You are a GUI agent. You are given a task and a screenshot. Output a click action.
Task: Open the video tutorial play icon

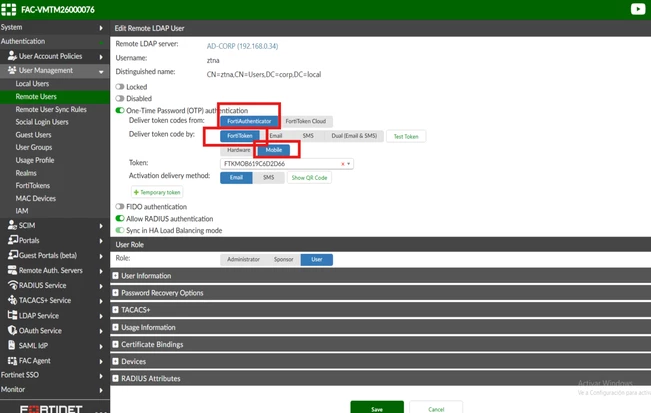coord(638,9)
